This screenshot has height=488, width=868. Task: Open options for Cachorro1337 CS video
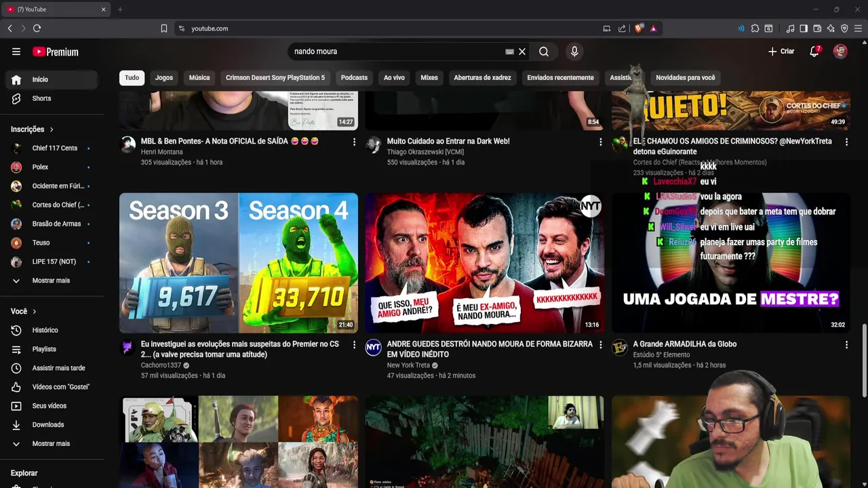pyautogui.click(x=354, y=345)
